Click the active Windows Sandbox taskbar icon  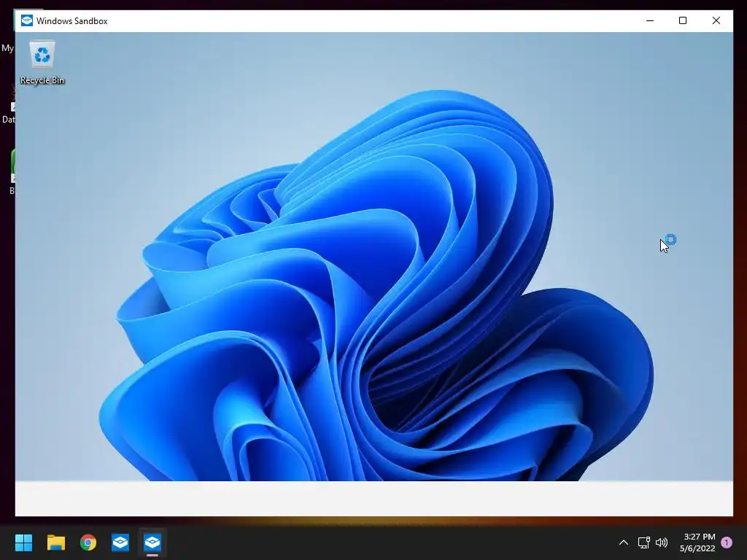pos(152,542)
